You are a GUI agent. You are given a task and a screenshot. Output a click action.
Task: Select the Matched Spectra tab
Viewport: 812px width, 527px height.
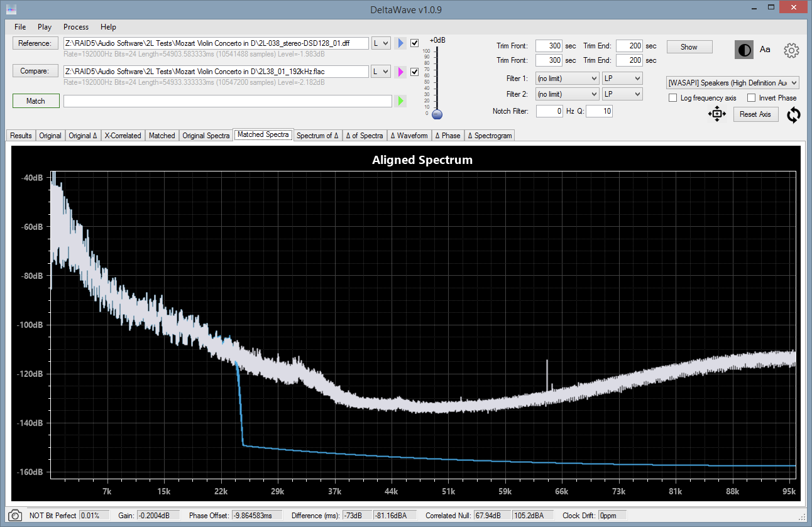[x=263, y=135]
